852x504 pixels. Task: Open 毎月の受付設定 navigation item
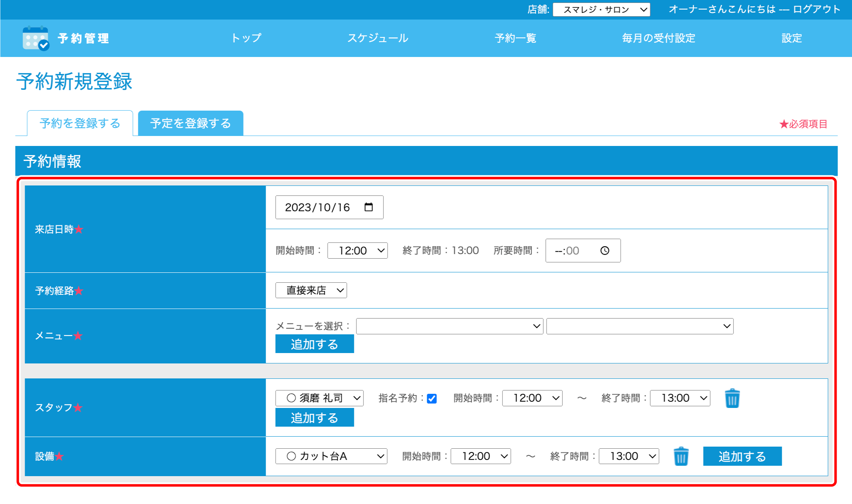[x=658, y=38]
